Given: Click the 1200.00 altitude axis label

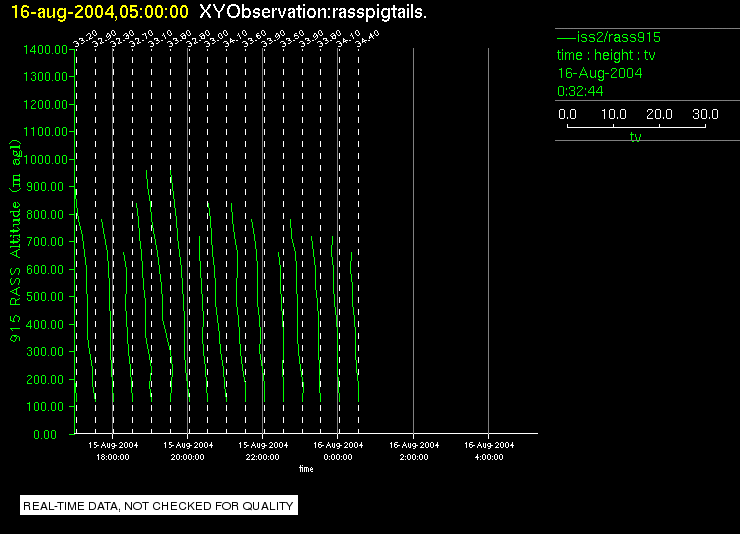Looking at the screenshot, I should coord(45,104).
